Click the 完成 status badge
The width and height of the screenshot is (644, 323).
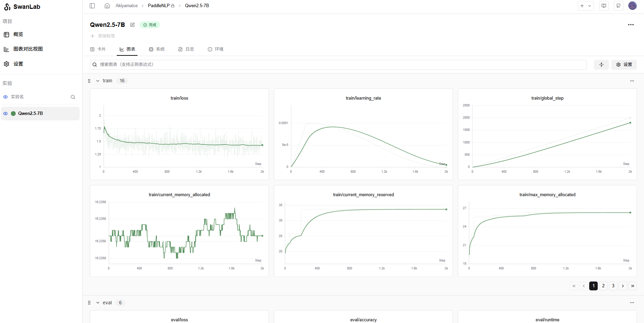click(x=150, y=25)
